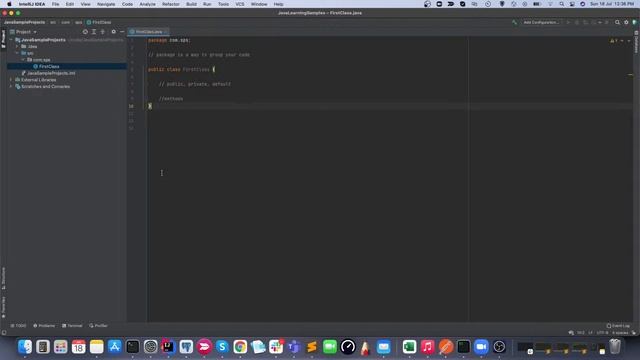The width and height of the screenshot is (640, 360).
Task: Expand External Libraries node
Action: pyautogui.click(x=11, y=80)
